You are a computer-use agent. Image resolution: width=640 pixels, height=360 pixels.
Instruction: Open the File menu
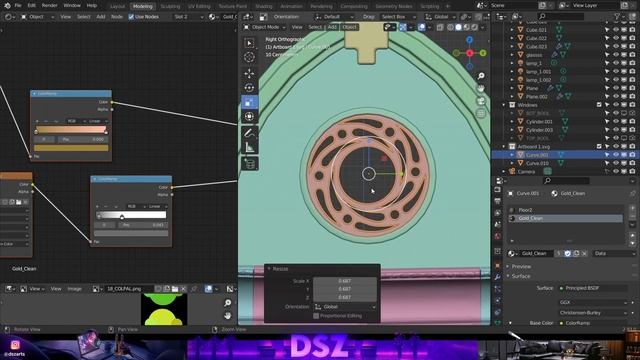pos(18,6)
